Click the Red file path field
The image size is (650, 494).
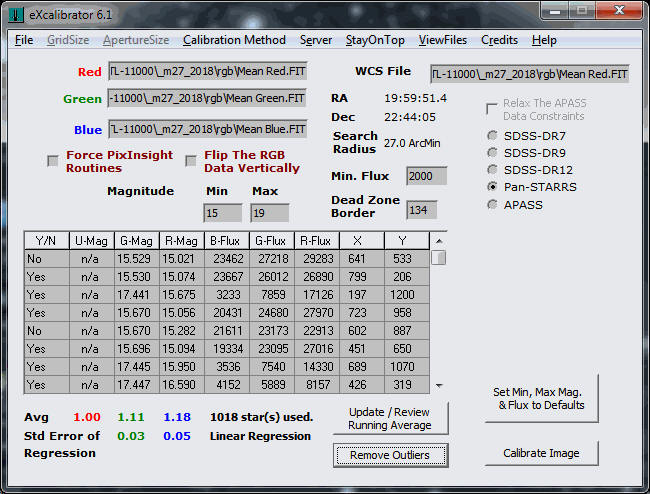pyautogui.click(x=207, y=71)
